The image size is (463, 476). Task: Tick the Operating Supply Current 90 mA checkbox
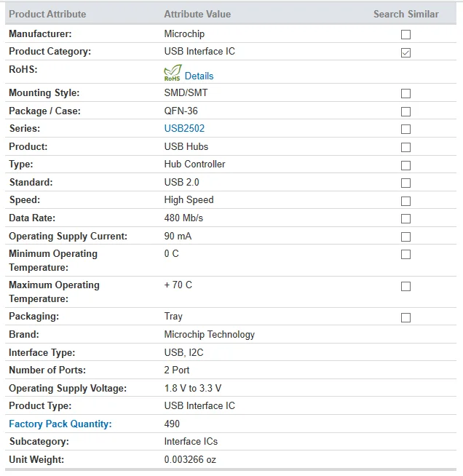pos(405,237)
